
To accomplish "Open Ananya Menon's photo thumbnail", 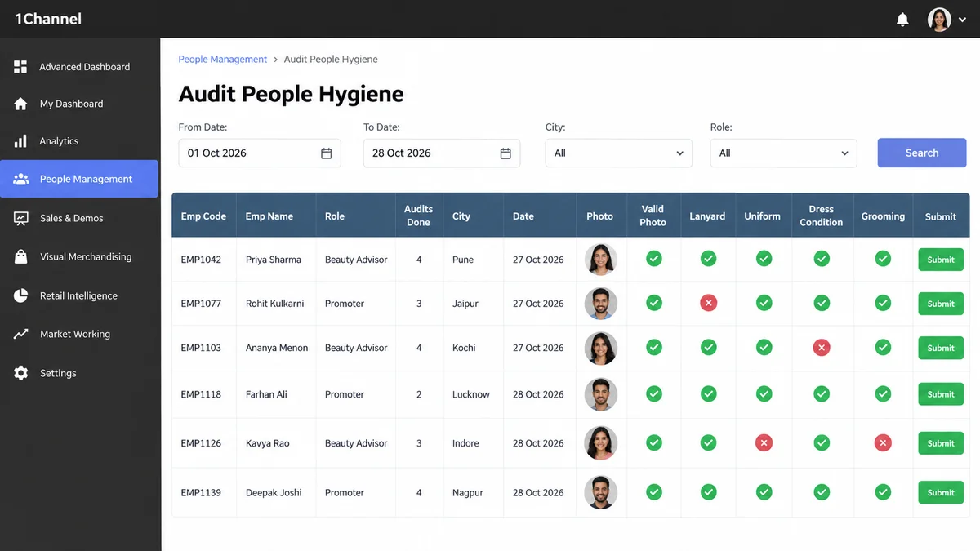I will (600, 348).
